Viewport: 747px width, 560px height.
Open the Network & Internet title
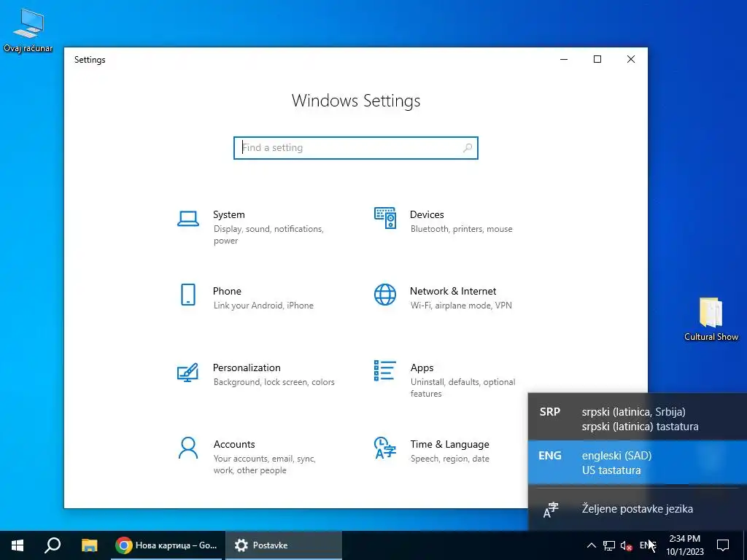pos(453,291)
